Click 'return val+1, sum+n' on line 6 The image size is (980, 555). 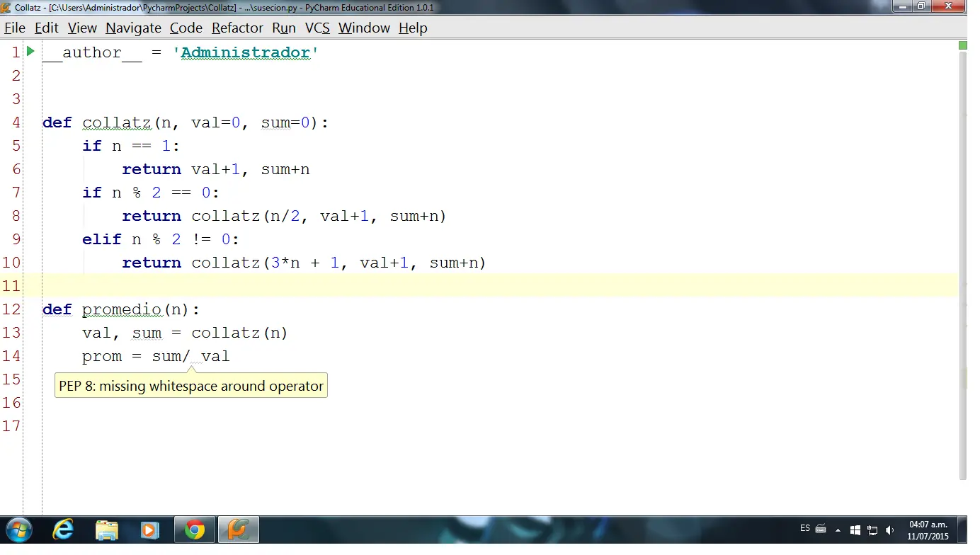[216, 169]
